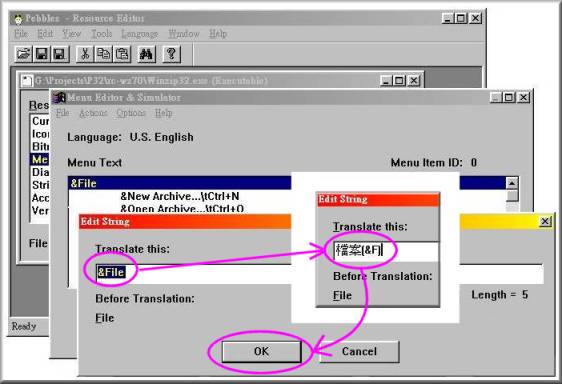Close the Edit String dialog
The width and height of the screenshot is (562, 384).
tap(545, 222)
